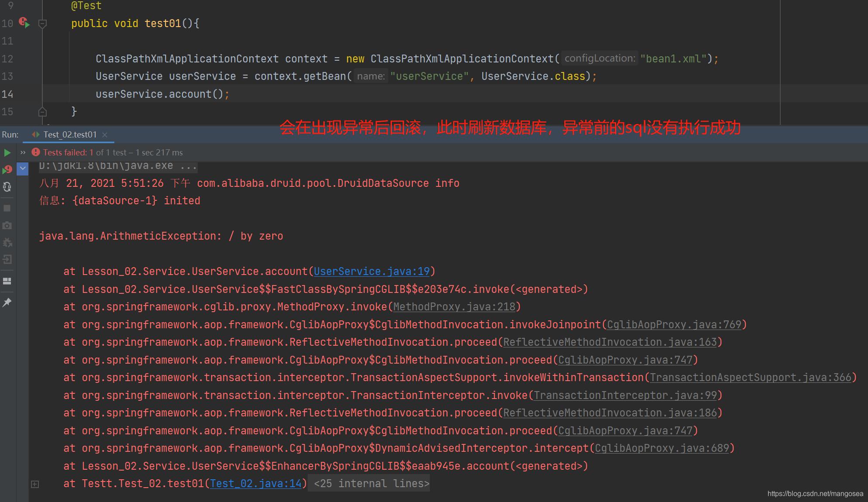Click the '"bean1.xml"' string in editor
The height and width of the screenshot is (502, 868).
point(673,59)
